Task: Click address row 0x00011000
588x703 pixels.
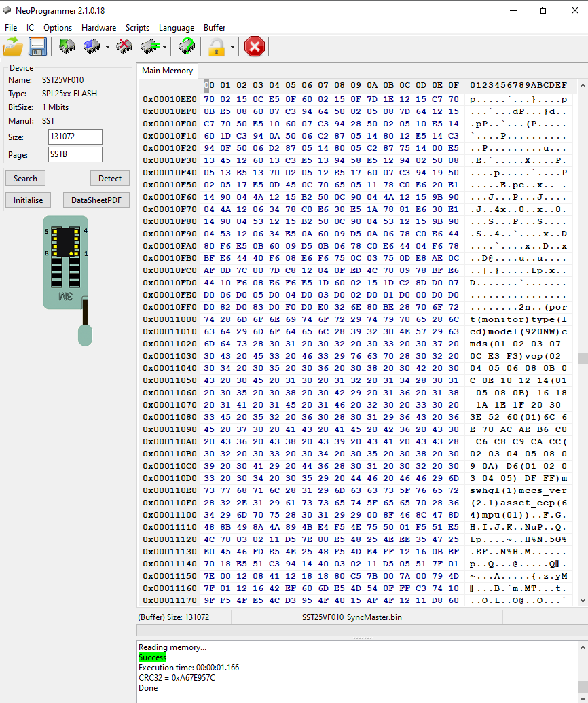Action: pos(170,319)
